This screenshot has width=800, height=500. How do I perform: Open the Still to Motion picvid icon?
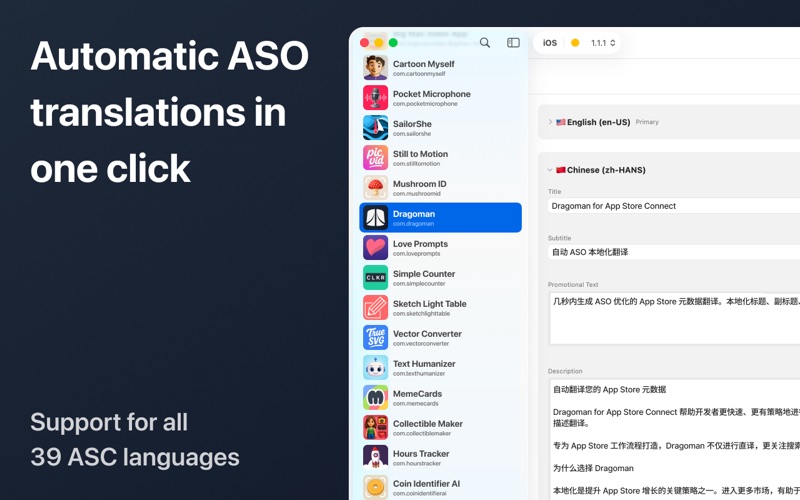point(376,158)
